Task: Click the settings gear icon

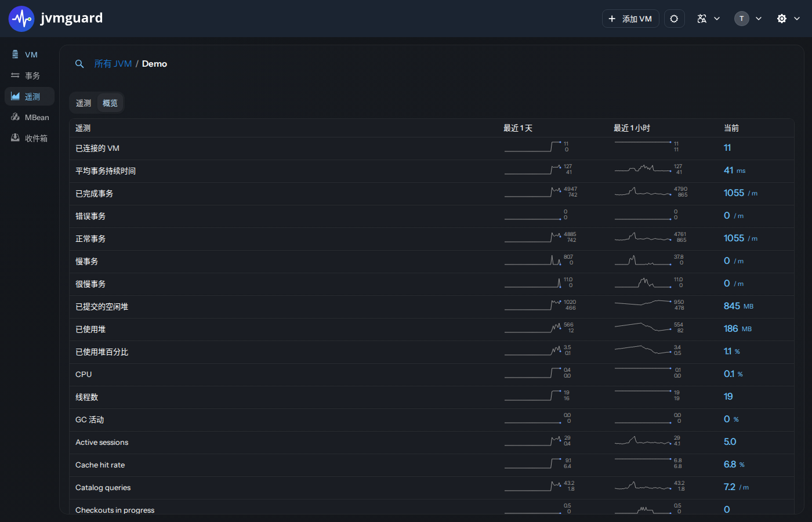Action: 782,19
